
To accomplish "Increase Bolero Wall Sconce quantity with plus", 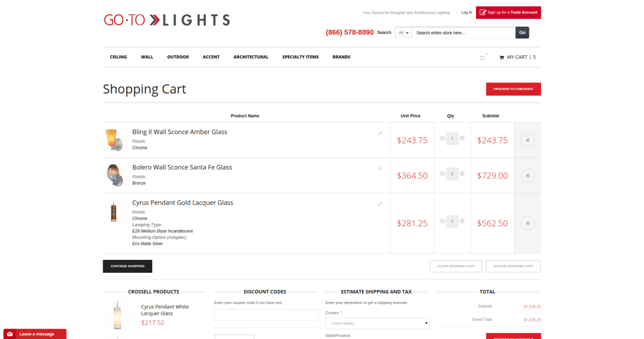I will (462, 174).
